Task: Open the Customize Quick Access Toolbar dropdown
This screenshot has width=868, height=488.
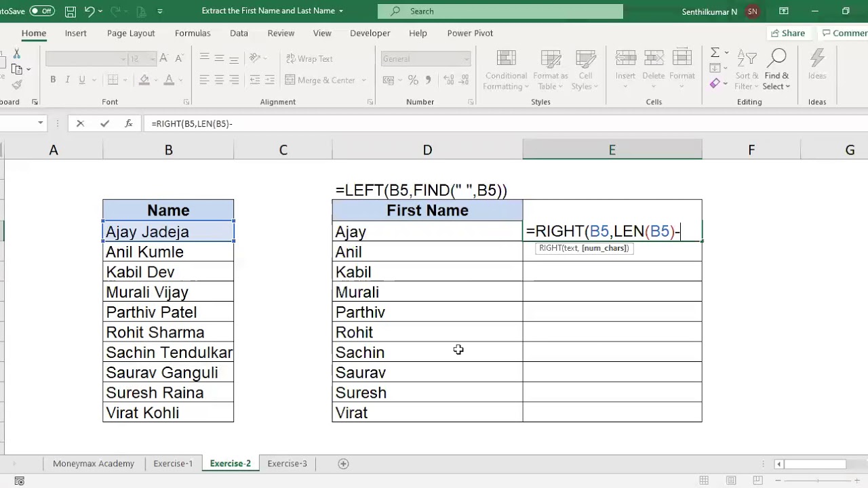Action: point(160,11)
